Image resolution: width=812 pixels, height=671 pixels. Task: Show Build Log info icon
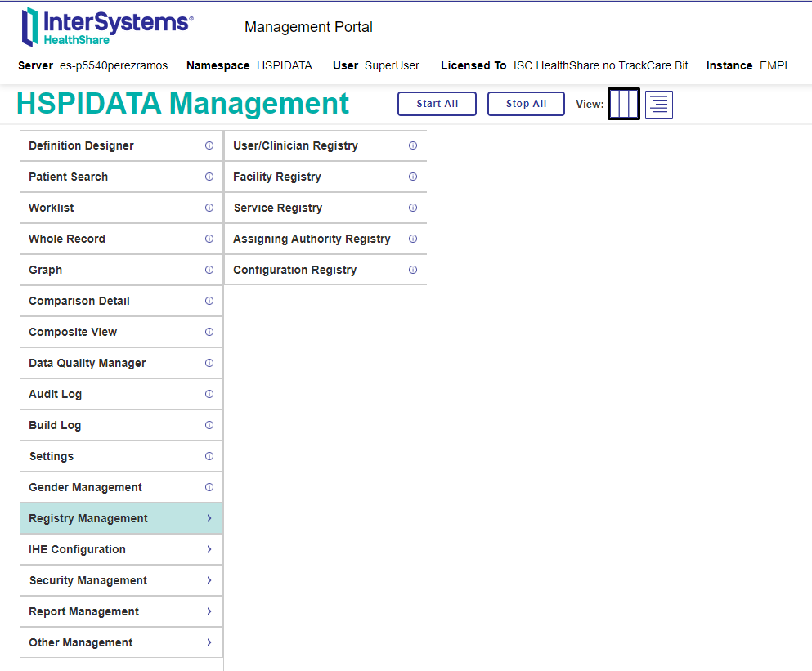click(209, 425)
